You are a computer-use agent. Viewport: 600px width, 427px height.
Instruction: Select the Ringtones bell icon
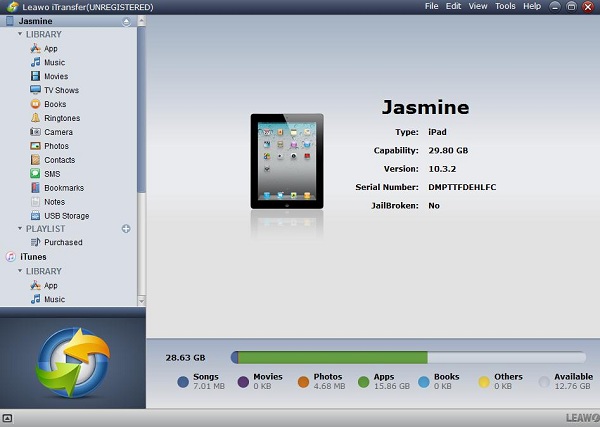pos(35,118)
